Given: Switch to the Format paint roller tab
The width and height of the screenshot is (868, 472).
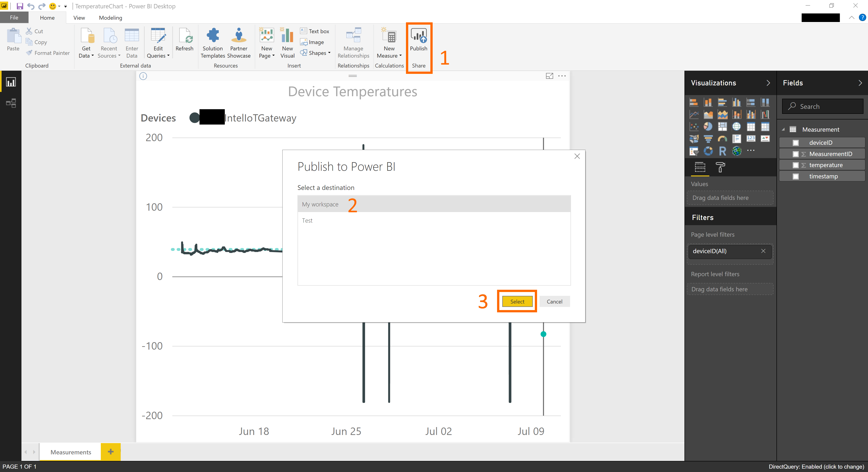Looking at the screenshot, I should 720,167.
